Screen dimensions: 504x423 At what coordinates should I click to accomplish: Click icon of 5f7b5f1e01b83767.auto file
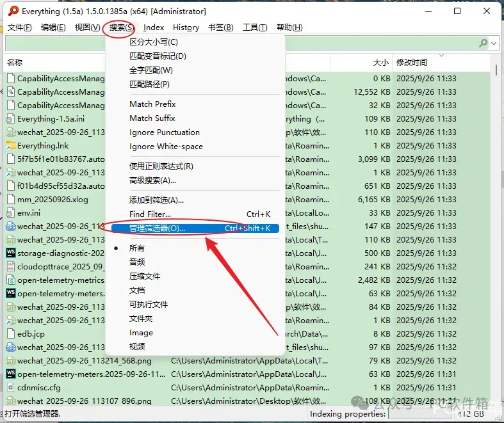11,159
